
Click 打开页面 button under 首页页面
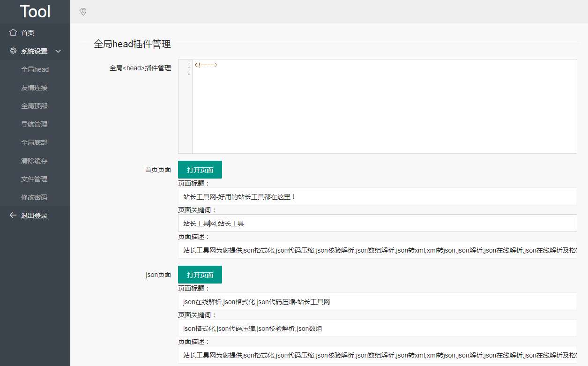point(200,170)
